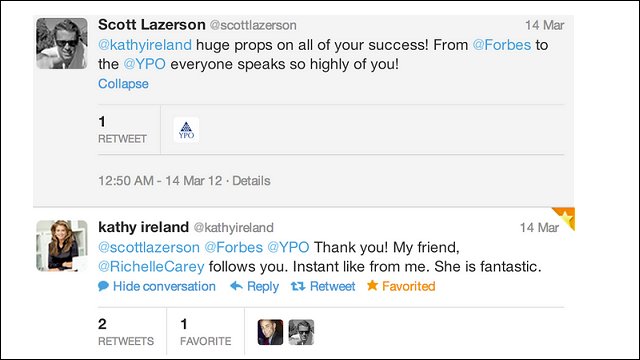The image size is (640, 360).
Task: Click @kathyireland mention in Scott's tweet
Action: pyautogui.click(x=145, y=44)
